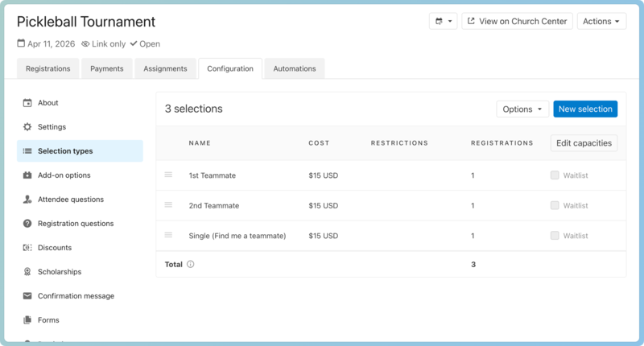
Task: Click the New selection button
Action: tap(584, 109)
